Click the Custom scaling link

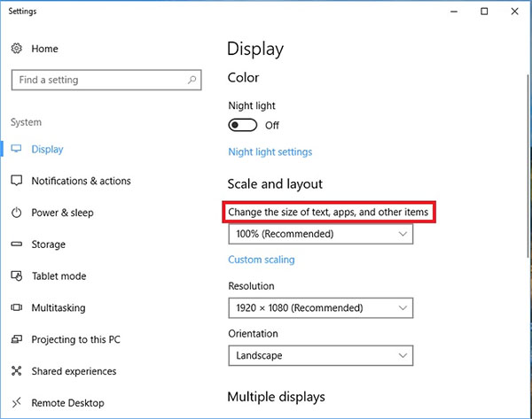coord(261,260)
